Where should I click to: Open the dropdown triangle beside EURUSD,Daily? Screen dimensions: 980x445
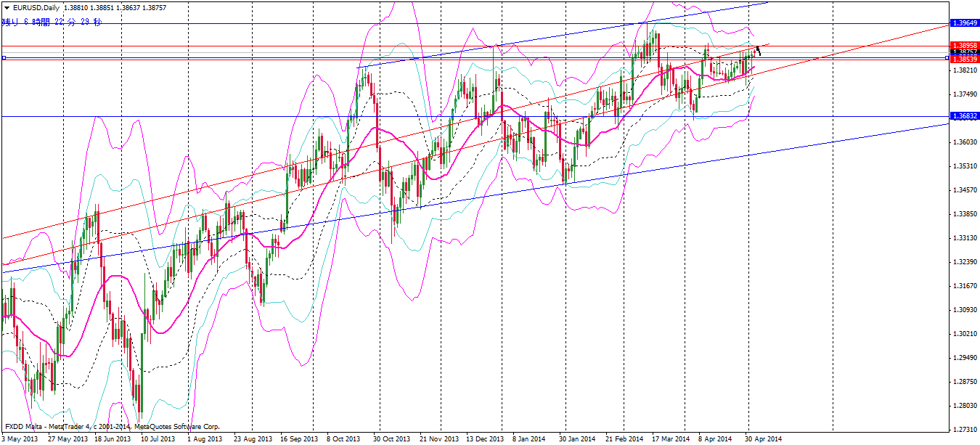pyautogui.click(x=7, y=7)
